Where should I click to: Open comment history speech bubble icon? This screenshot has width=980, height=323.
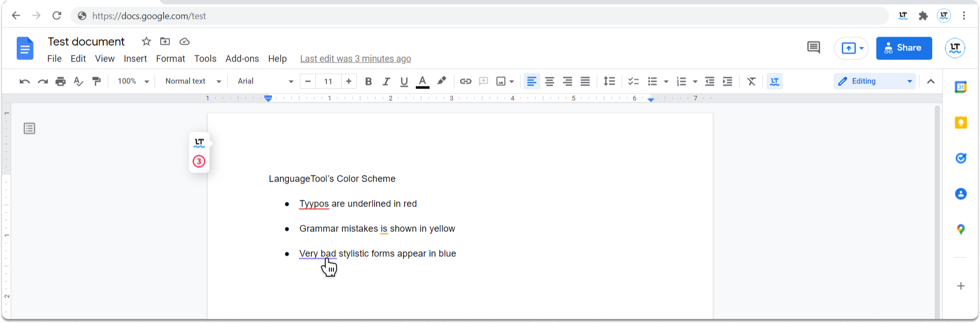click(x=813, y=48)
